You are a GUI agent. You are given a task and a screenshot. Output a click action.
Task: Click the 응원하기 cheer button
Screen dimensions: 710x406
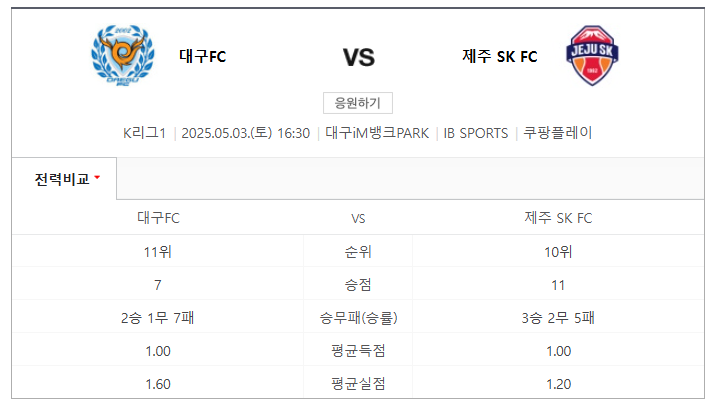pyautogui.click(x=358, y=103)
